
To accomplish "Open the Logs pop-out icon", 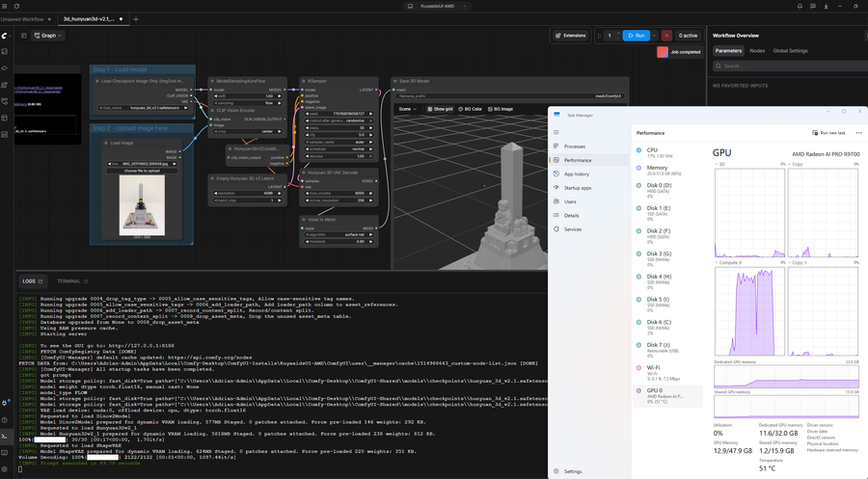I will point(41,281).
